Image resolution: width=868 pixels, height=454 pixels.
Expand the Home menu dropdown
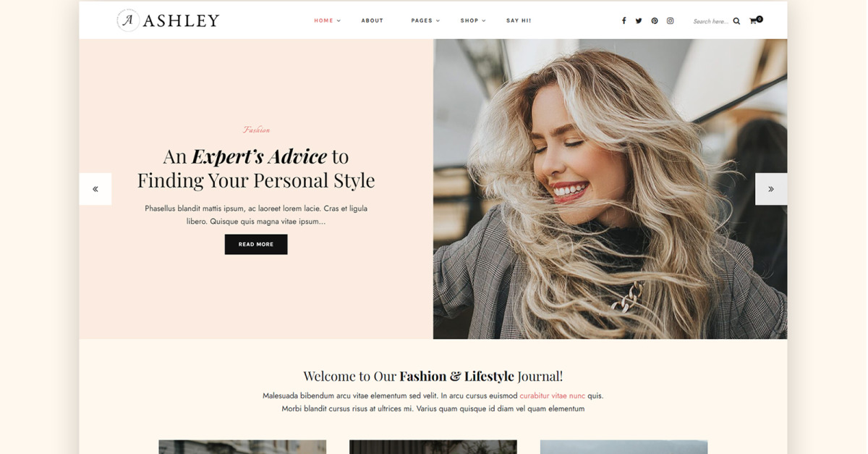(327, 20)
